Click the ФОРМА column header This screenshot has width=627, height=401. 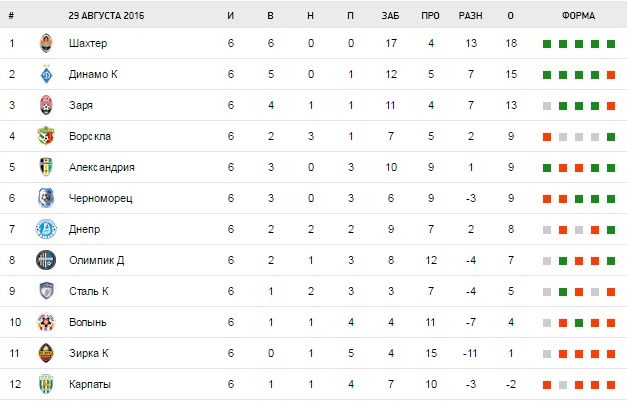coord(578,15)
